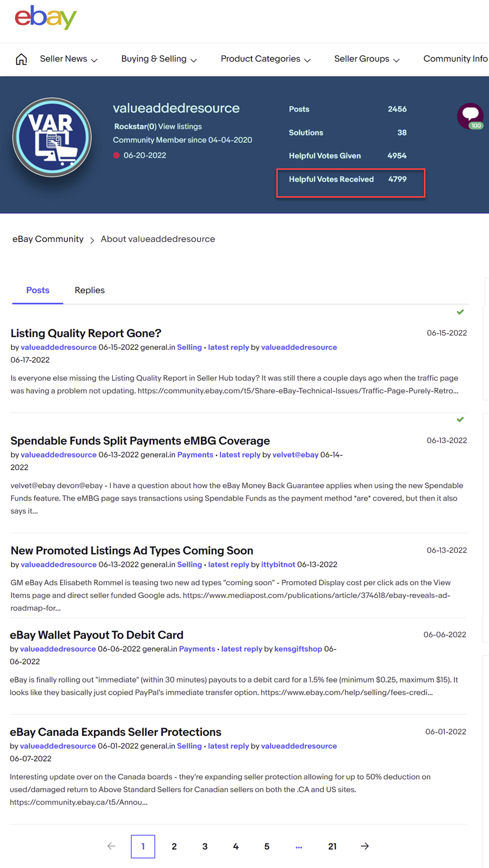This screenshot has height=868, width=489.
Task: Go to next page arrow
Action: pos(365,846)
